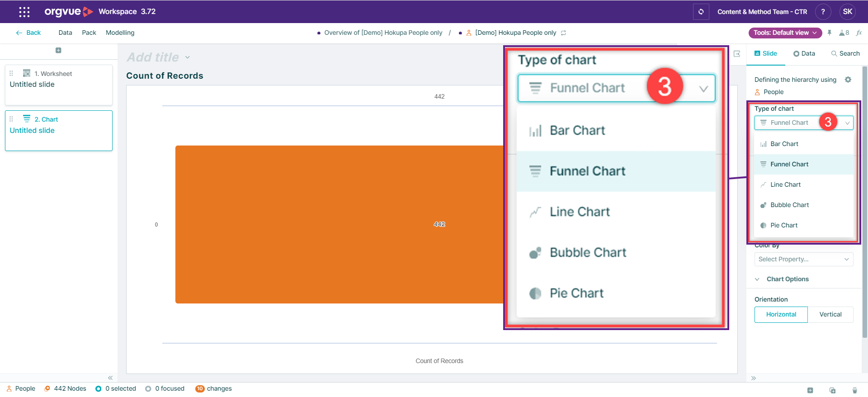Select the 2. Chart slide thumbnail
Viewport: 868px width, 397px height.
point(59,131)
